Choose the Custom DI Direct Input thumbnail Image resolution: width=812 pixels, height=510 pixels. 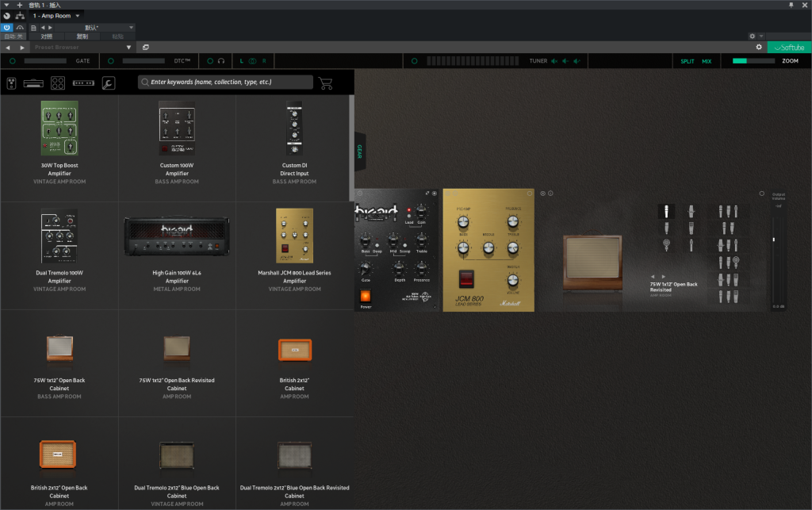(295, 128)
